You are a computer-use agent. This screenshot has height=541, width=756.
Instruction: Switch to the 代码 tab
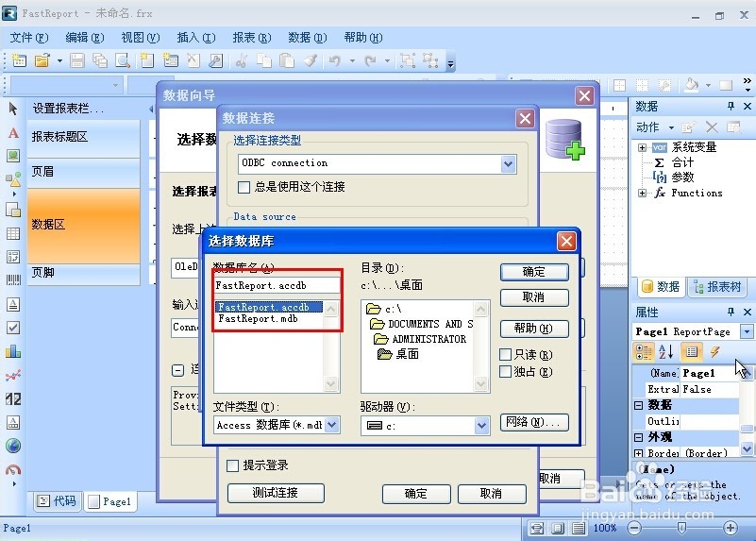[x=58, y=501]
